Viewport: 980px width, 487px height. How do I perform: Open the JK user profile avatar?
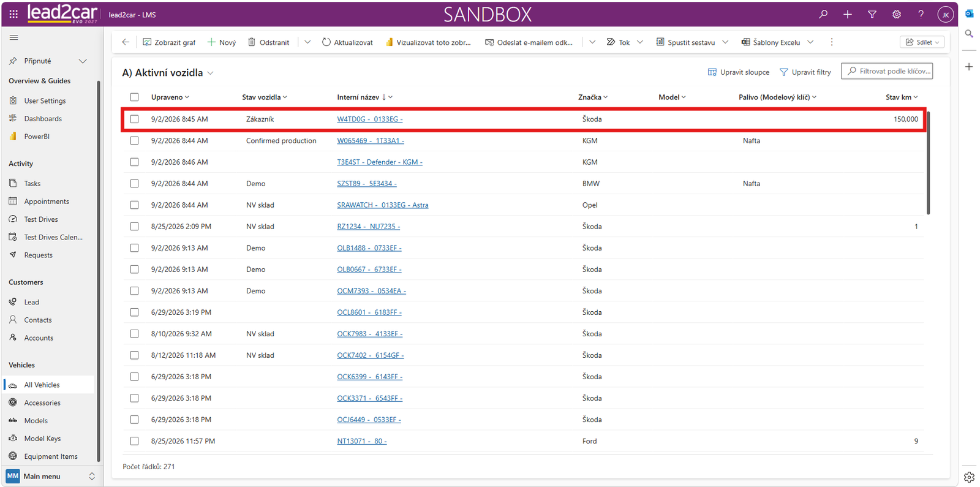click(x=946, y=14)
